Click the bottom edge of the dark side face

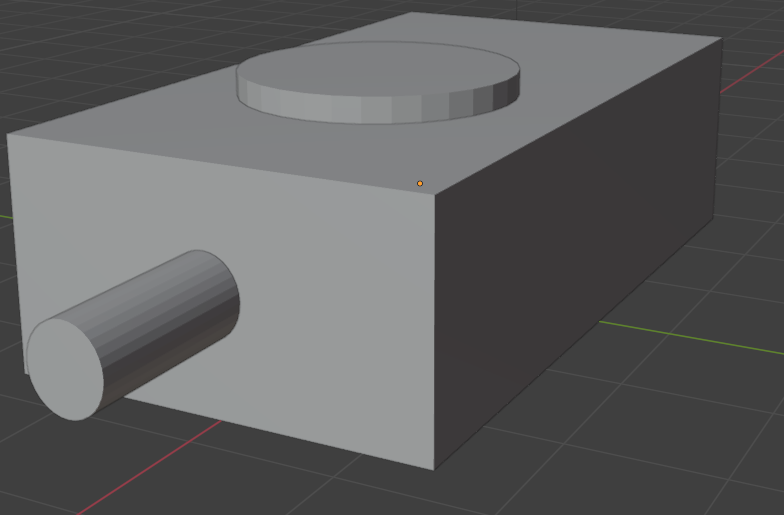click(x=574, y=344)
